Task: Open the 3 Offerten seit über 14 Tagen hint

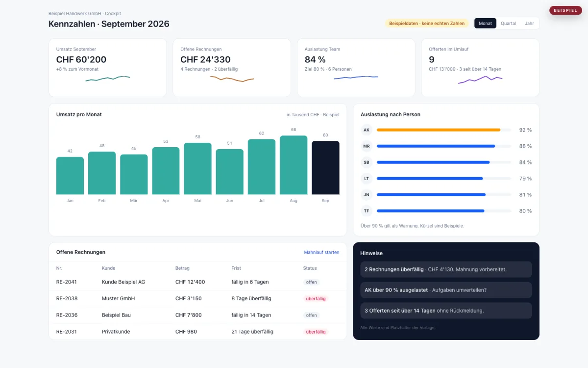Action: (x=446, y=311)
